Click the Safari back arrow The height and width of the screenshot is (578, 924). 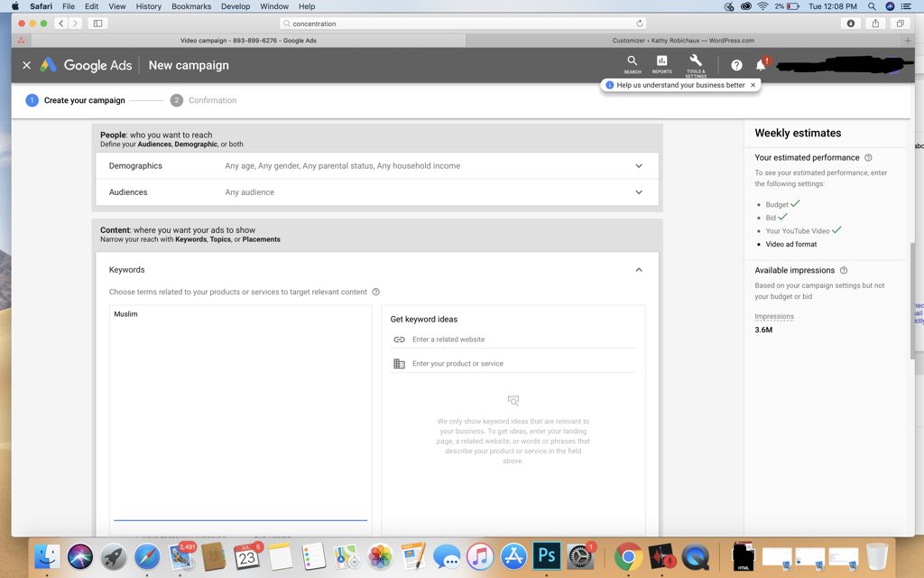[61, 23]
